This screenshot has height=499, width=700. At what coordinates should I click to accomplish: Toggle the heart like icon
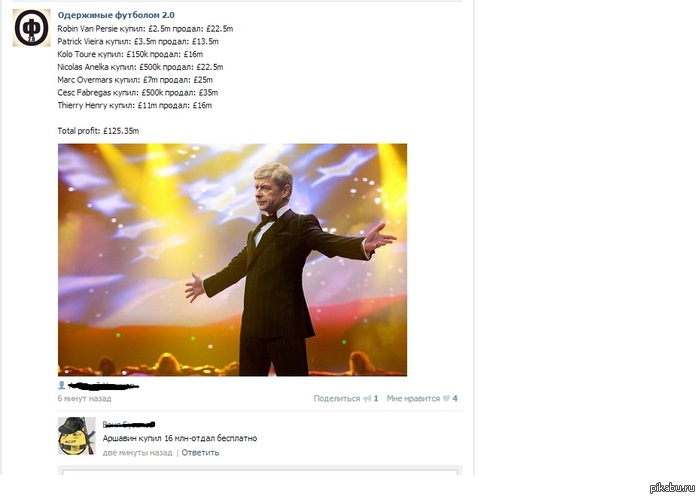tap(446, 399)
